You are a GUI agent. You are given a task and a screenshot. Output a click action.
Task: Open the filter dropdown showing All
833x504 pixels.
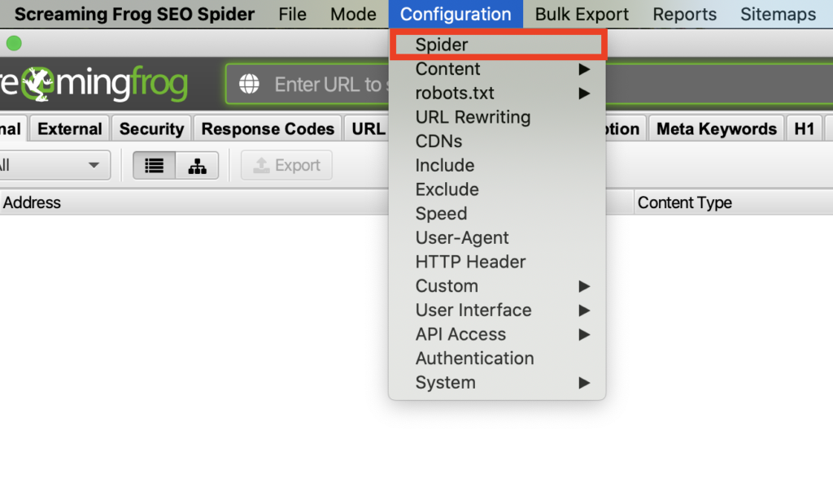point(54,166)
